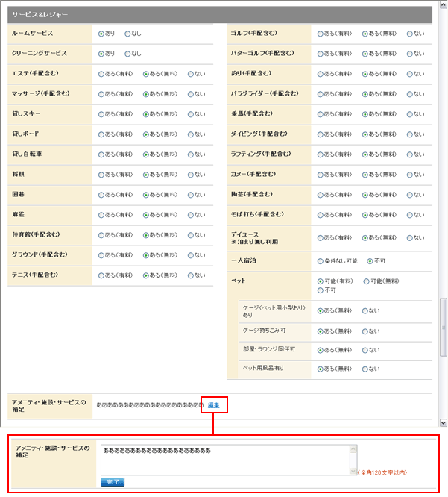Image resolution: width=448 pixels, height=497 pixels.
Task: Set 麻雀 option to ない
Action: 191,215
